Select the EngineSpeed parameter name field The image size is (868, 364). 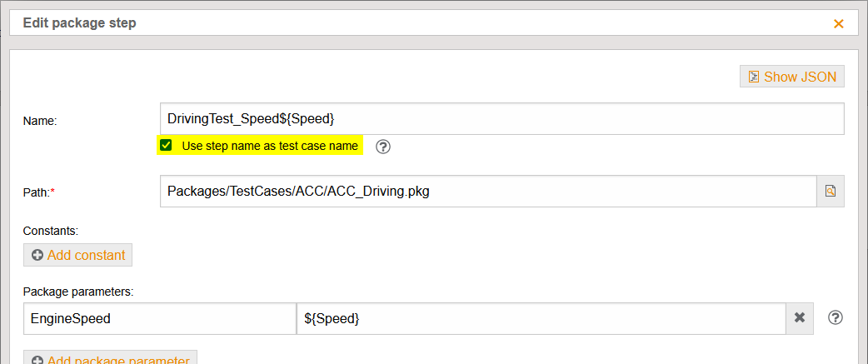click(x=159, y=318)
